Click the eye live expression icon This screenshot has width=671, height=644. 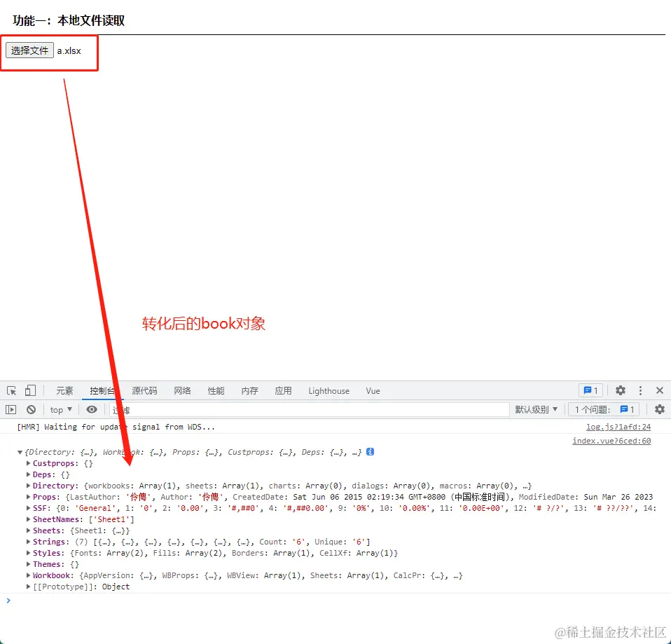tap(92, 410)
